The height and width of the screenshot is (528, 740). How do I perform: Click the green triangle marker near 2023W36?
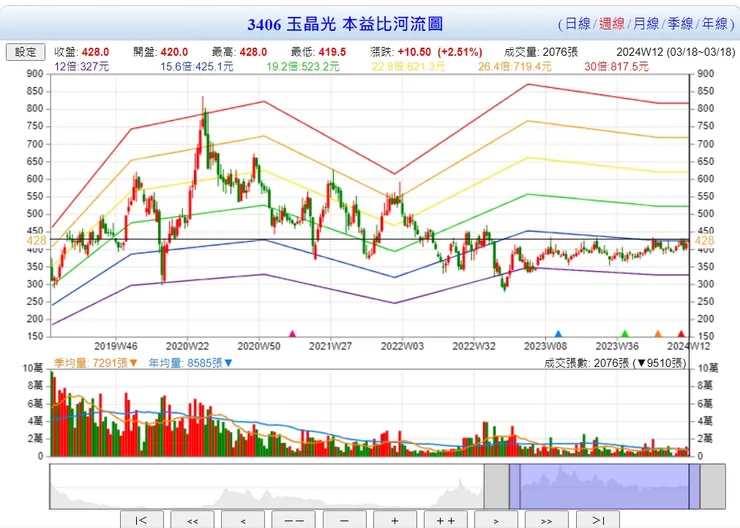(x=625, y=334)
